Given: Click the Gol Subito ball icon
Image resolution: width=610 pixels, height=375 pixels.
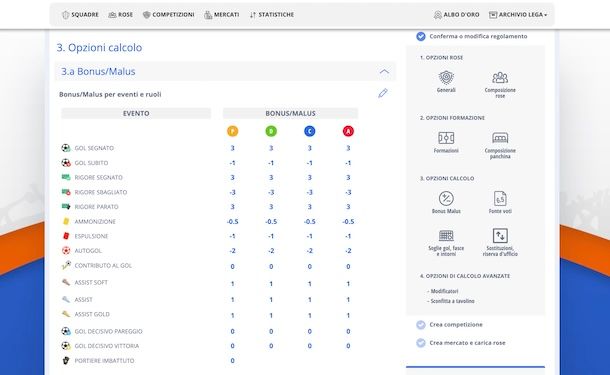Looking at the screenshot, I should click(x=66, y=163).
